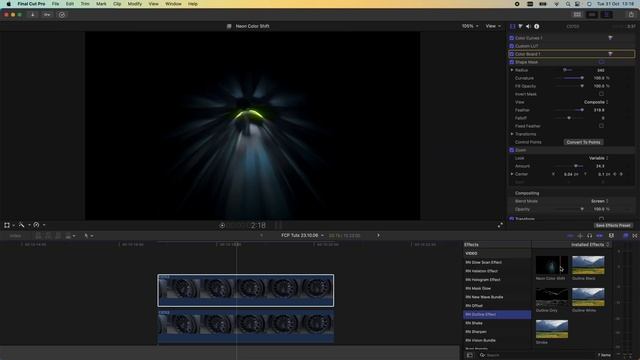Open clip appearance filmstrip icon
The height and width of the screenshot is (360, 640).
[x=611, y=236]
